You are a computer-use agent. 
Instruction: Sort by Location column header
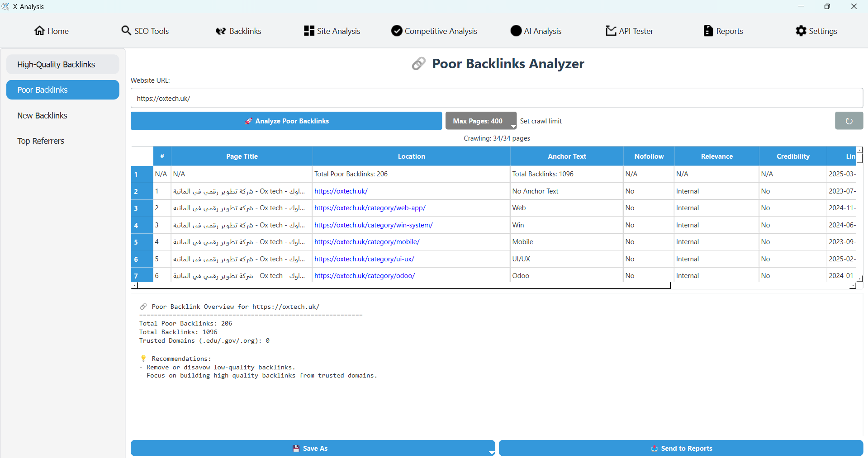tap(412, 156)
